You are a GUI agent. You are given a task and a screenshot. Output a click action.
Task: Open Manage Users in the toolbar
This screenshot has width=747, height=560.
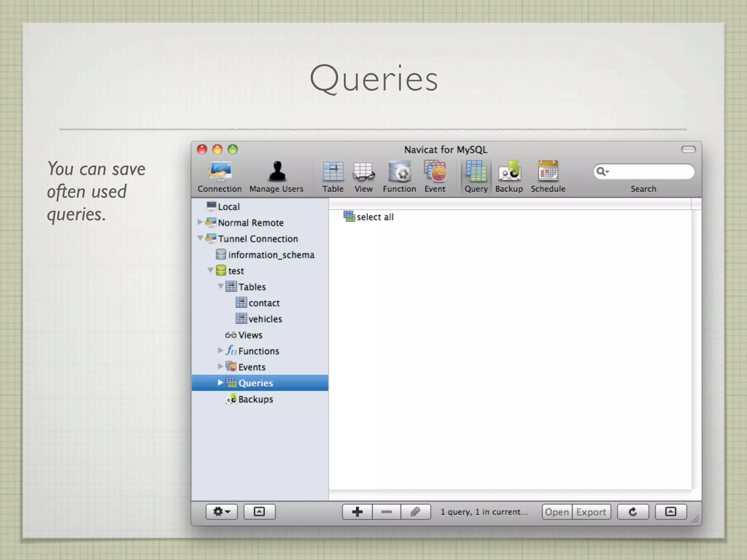click(276, 177)
